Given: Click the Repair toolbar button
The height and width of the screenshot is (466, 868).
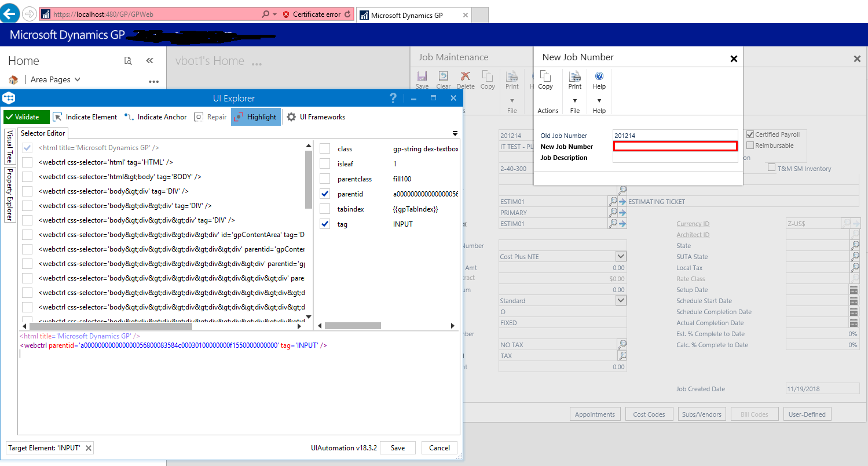Looking at the screenshot, I should click(210, 117).
